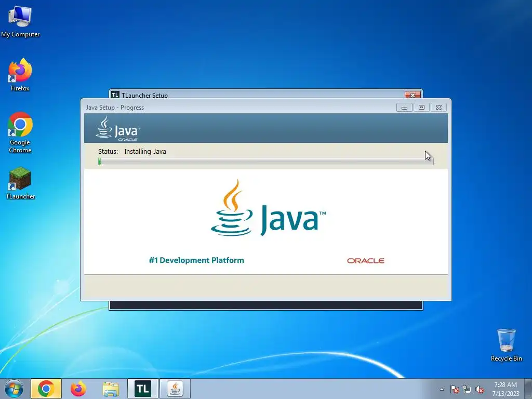Open the network tray icon

point(467,389)
